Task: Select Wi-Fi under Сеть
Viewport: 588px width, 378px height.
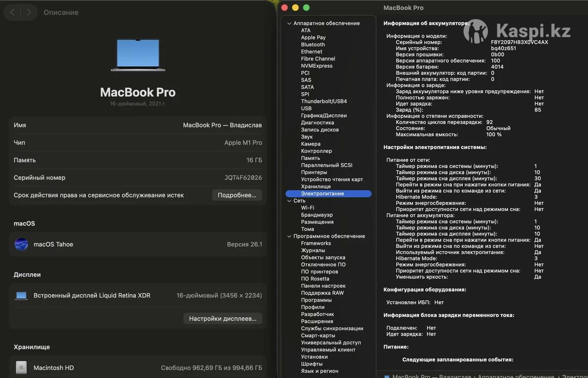Action: coord(307,208)
